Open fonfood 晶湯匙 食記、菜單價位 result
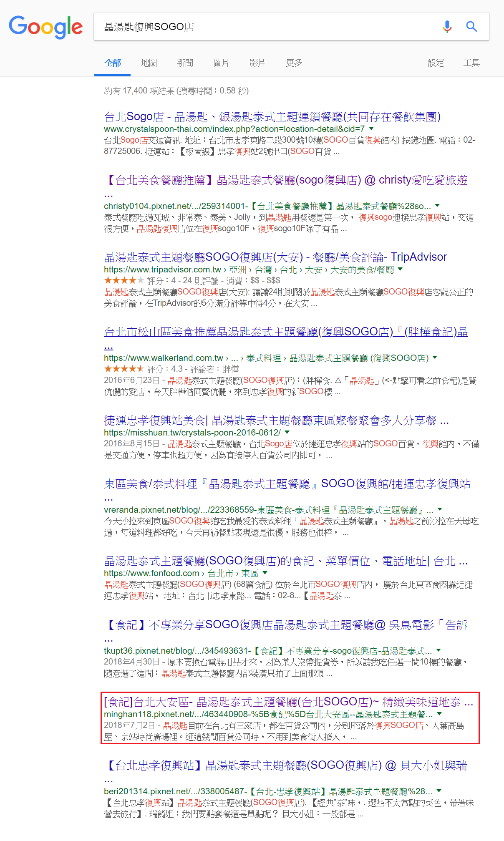 (286, 561)
